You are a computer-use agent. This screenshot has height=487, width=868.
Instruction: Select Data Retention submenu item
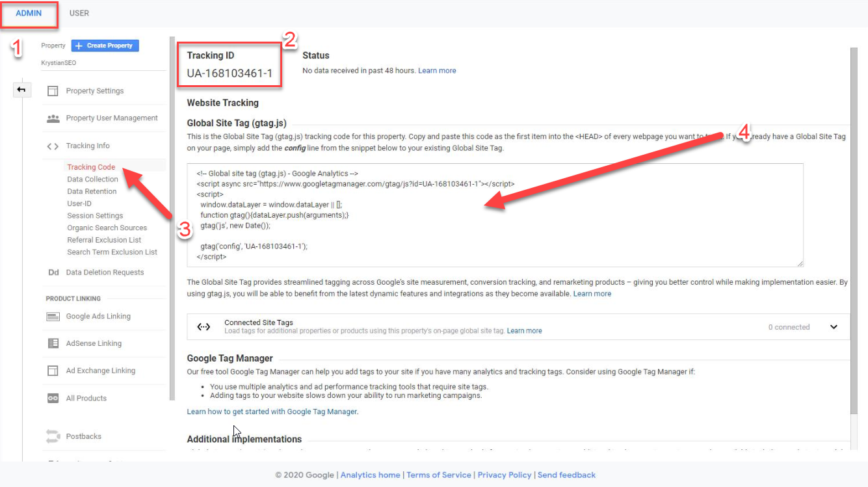point(92,191)
